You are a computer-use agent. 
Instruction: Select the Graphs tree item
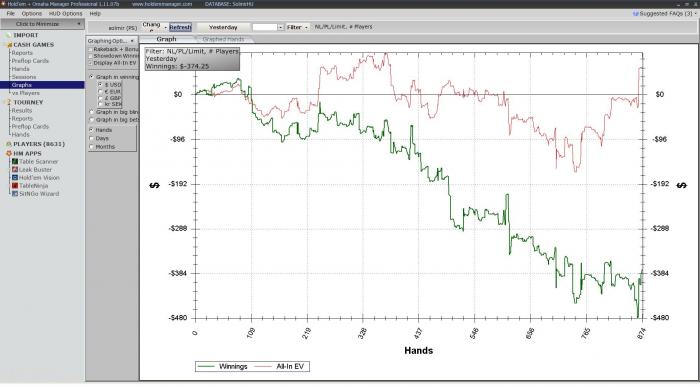click(x=42, y=85)
